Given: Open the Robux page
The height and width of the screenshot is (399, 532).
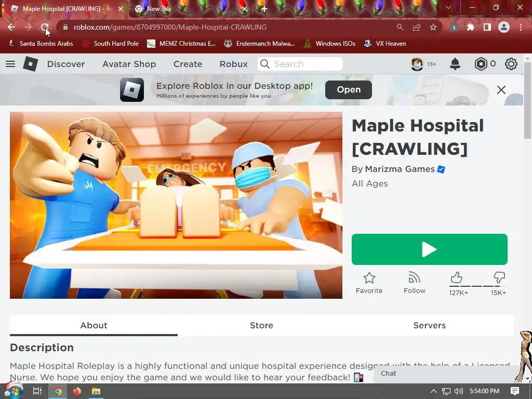Looking at the screenshot, I should pos(233,64).
